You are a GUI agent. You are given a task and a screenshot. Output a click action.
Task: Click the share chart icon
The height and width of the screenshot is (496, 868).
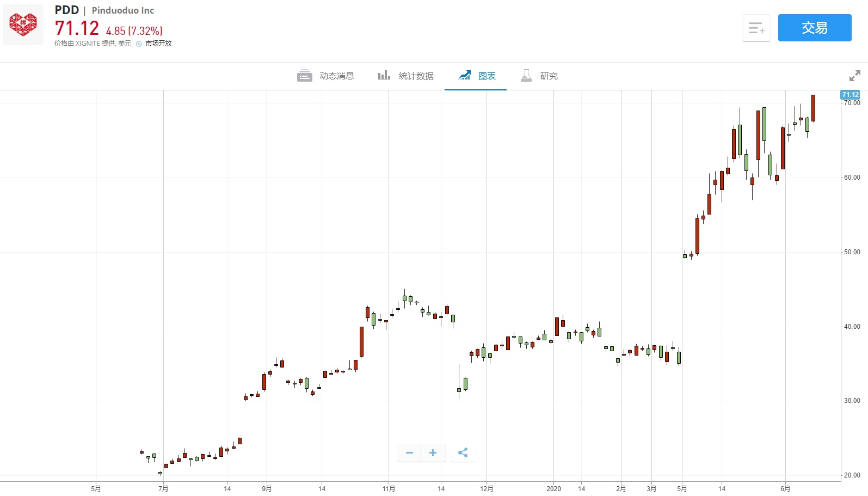pyautogui.click(x=463, y=453)
